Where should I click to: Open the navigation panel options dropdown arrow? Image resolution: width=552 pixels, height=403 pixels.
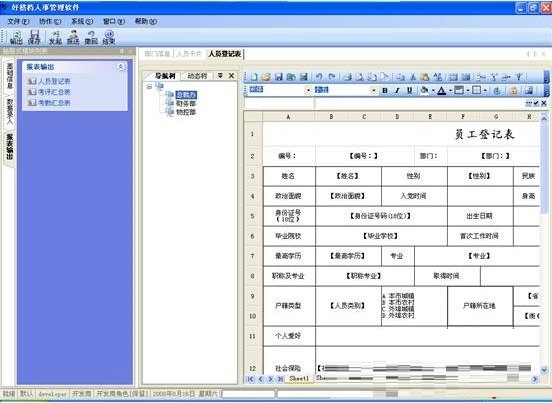(220, 76)
